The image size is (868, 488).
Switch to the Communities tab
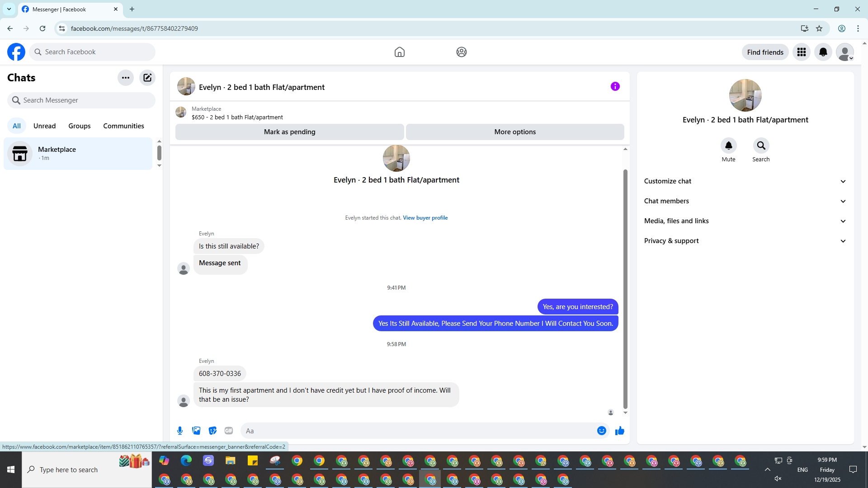click(123, 126)
